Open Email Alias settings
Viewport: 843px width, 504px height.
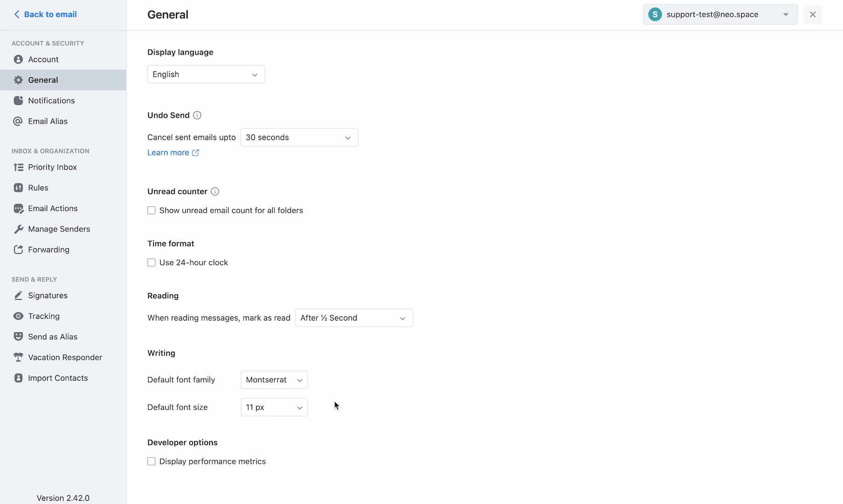pos(63,121)
